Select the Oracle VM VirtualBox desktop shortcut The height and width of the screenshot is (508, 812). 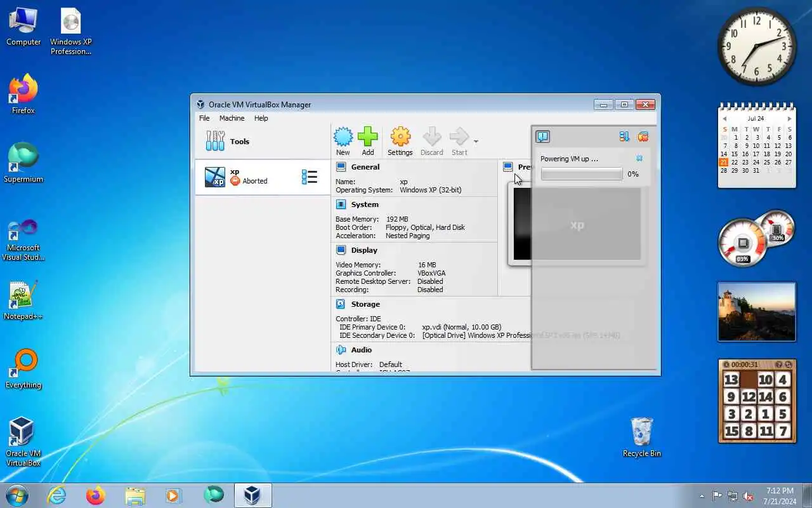coord(23,442)
